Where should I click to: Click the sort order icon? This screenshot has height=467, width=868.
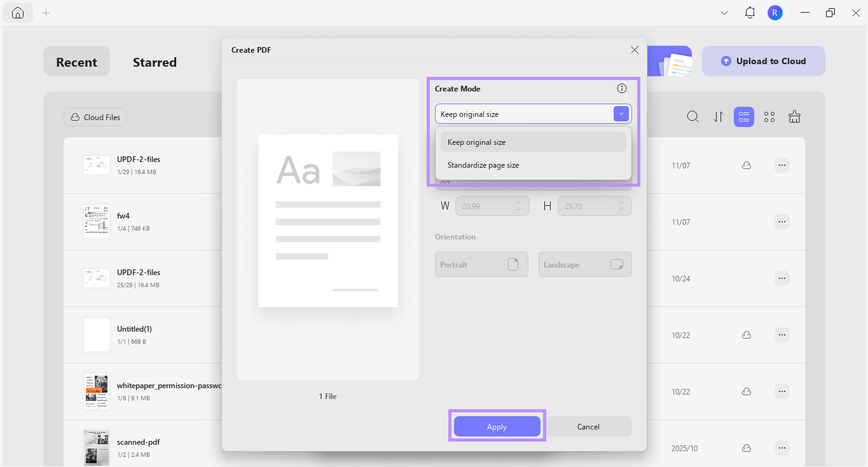(x=719, y=117)
